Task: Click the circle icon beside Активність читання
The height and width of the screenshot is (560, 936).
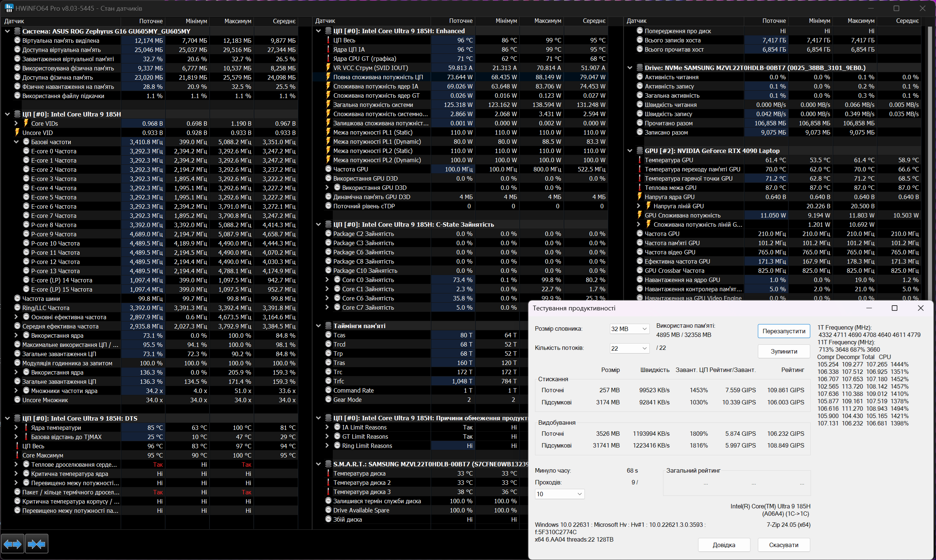Action: tap(640, 77)
